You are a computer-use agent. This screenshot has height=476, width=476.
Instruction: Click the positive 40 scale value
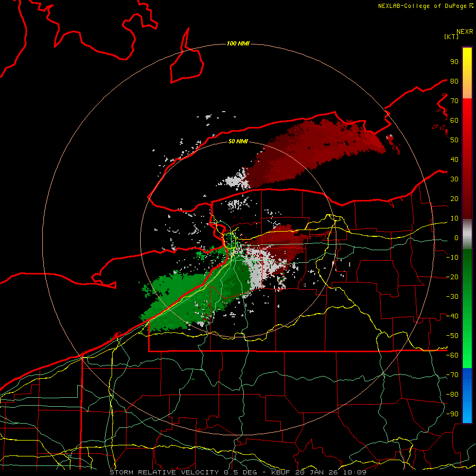454,159
